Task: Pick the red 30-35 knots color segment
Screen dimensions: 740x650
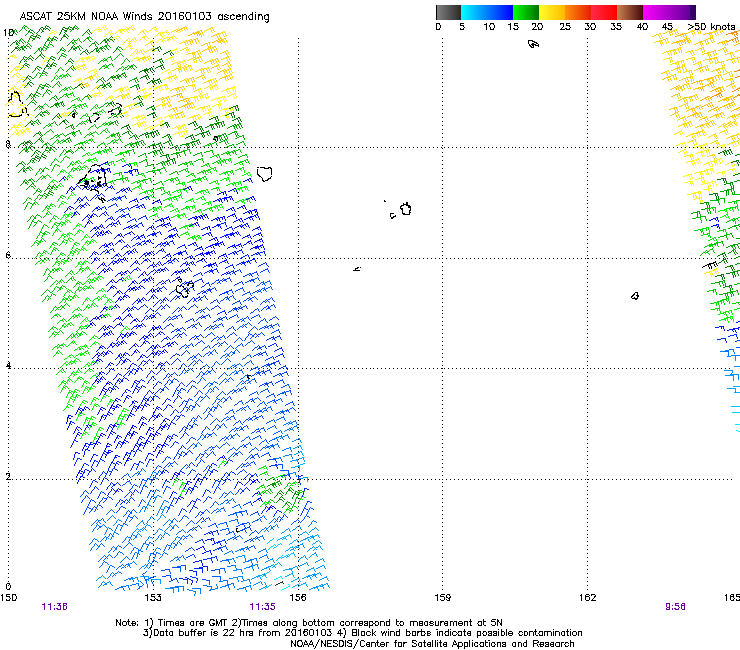Action: click(x=604, y=12)
